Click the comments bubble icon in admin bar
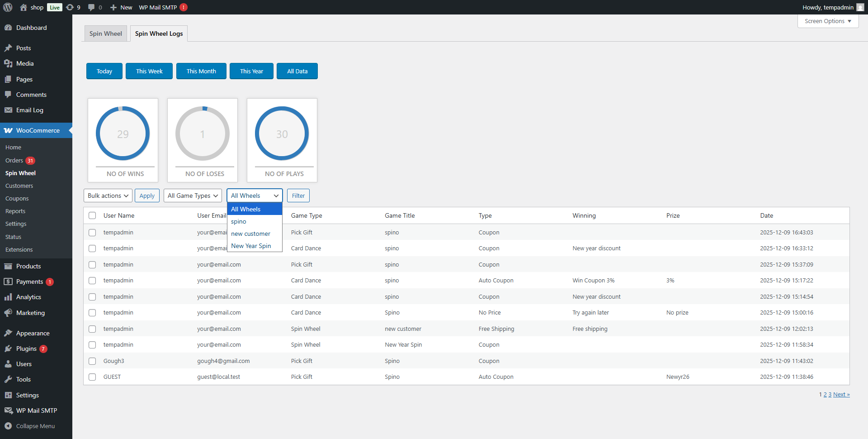Image resolution: width=868 pixels, height=439 pixels. [91, 7]
